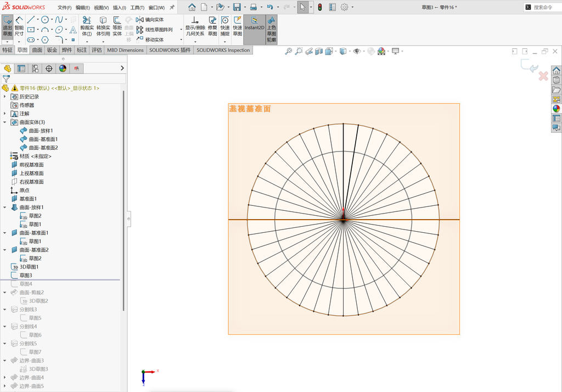Switch to the 曲面 tab
The image size is (562, 392).
click(37, 50)
